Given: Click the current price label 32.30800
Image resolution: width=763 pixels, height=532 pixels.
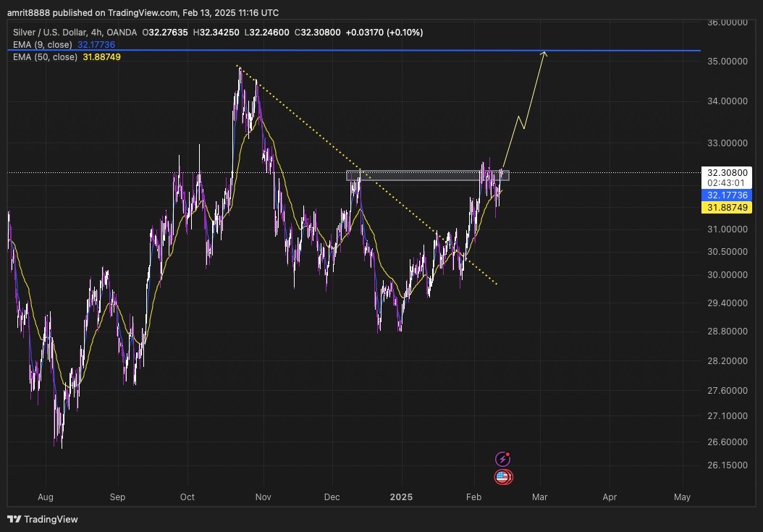Looking at the screenshot, I should click(x=727, y=173).
